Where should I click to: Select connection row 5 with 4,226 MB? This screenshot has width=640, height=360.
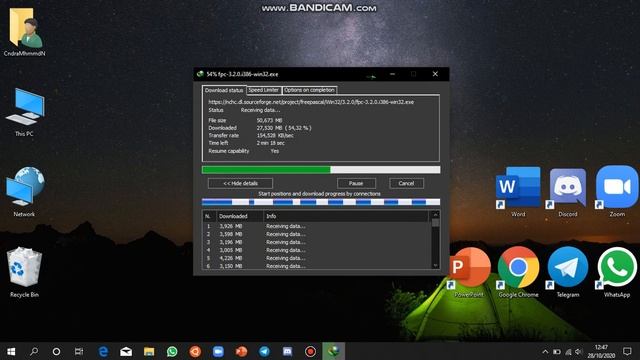point(317,258)
